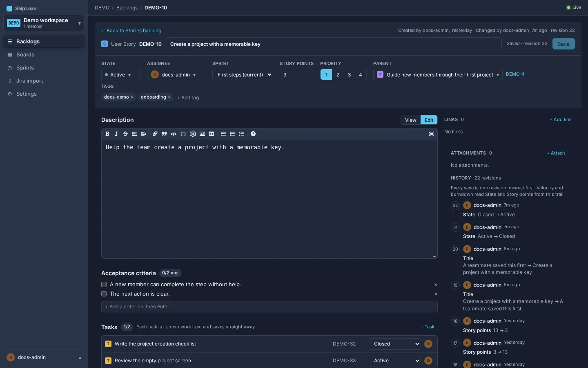Insert horizontal rule (HR) in description
Image resolution: width=588 pixels, height=368 pixels.
coord(134,134)
